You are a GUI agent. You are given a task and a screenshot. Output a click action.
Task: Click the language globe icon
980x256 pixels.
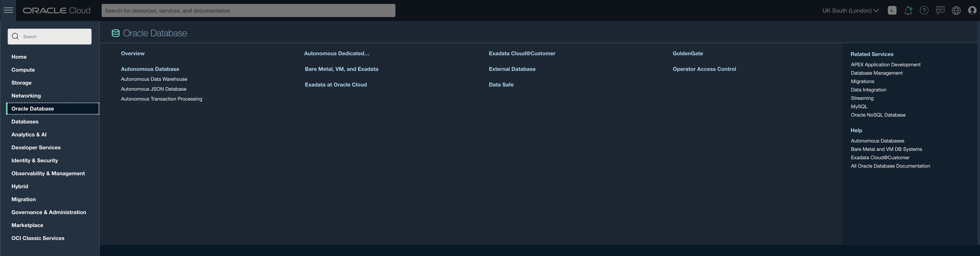coord(956,11)
